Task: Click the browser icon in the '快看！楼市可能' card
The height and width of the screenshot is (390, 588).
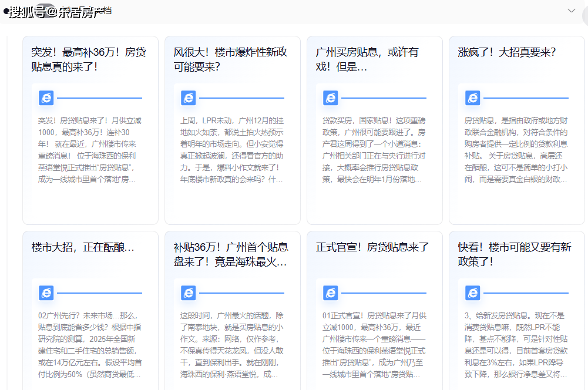Action: [x=473, y=293]
